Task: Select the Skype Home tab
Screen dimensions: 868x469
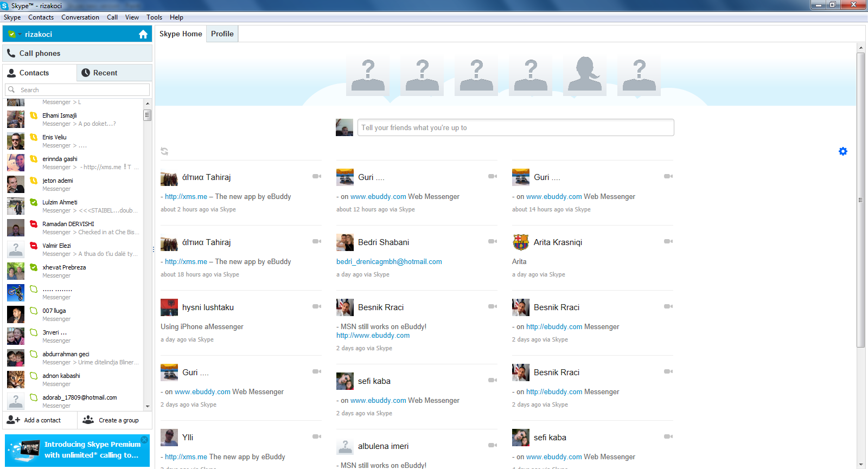Action: coord(181,34)
